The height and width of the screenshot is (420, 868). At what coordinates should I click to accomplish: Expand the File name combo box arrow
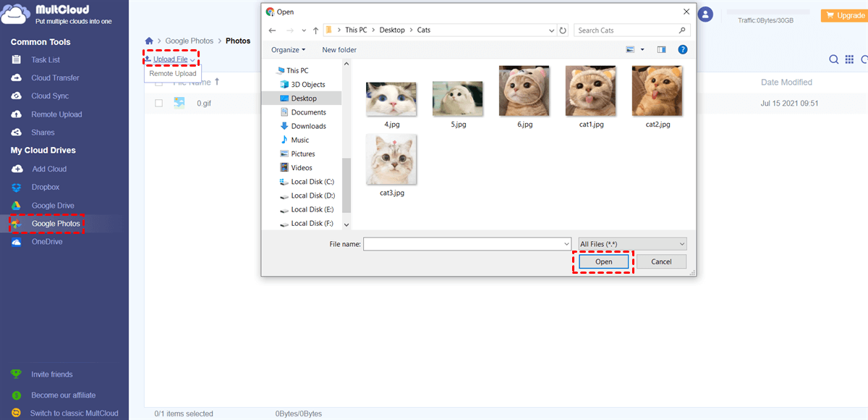point(566,244)
